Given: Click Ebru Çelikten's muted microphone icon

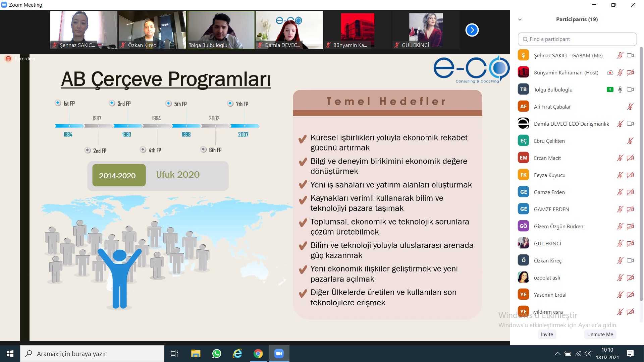Looking at the screenshot, I should tap(630, 141).
